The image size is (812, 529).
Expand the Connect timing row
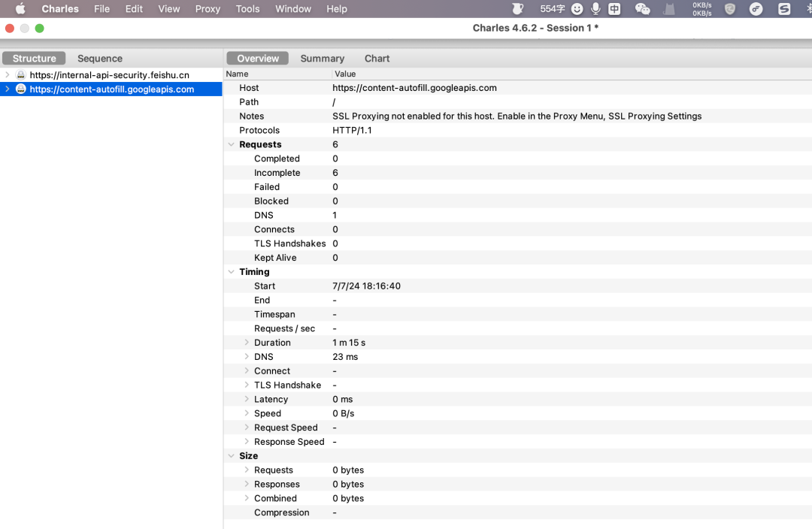247,370
